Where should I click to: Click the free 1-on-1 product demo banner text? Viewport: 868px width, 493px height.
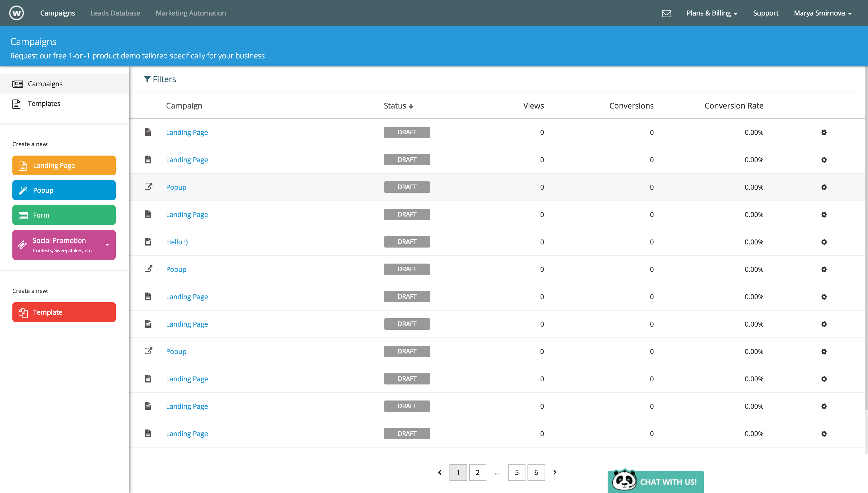[x=137, y=56]
